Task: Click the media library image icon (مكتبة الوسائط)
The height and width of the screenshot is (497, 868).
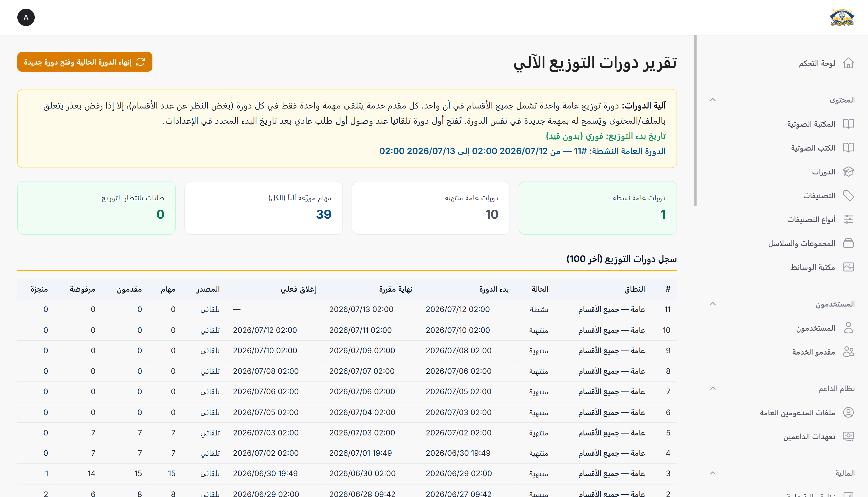Action: pyautogui.click(x=848, y=267)
